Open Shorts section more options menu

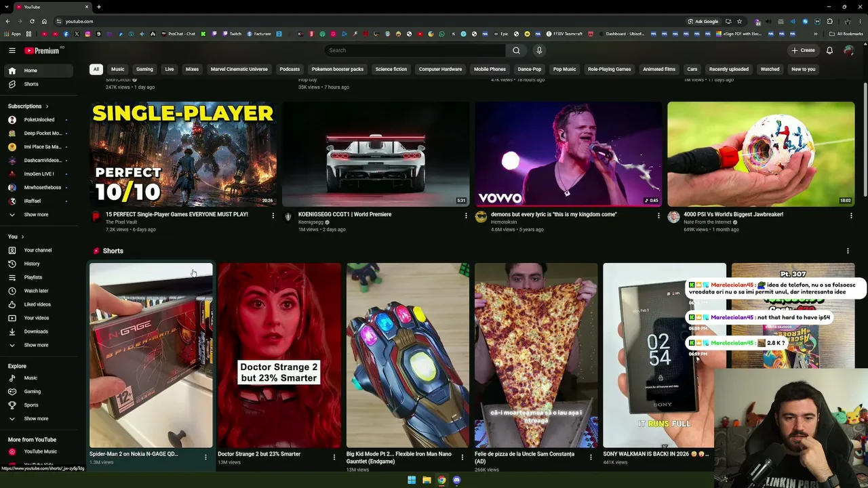click(848, 251)
